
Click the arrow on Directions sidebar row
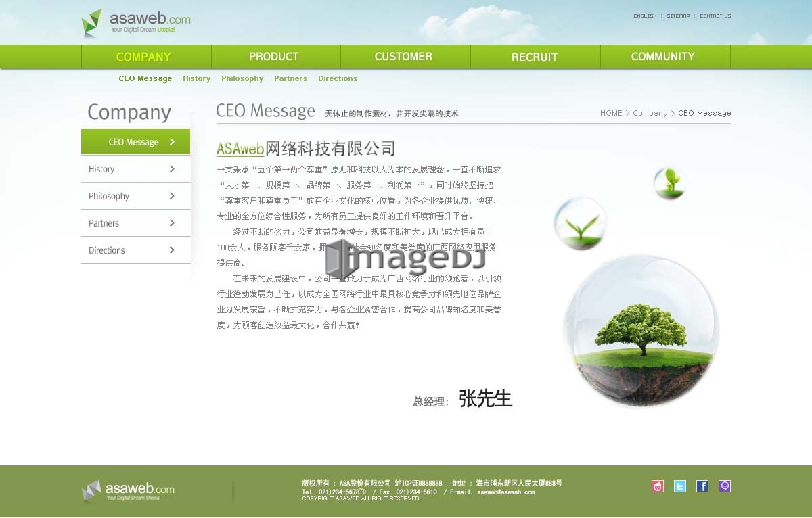point(172,250)
